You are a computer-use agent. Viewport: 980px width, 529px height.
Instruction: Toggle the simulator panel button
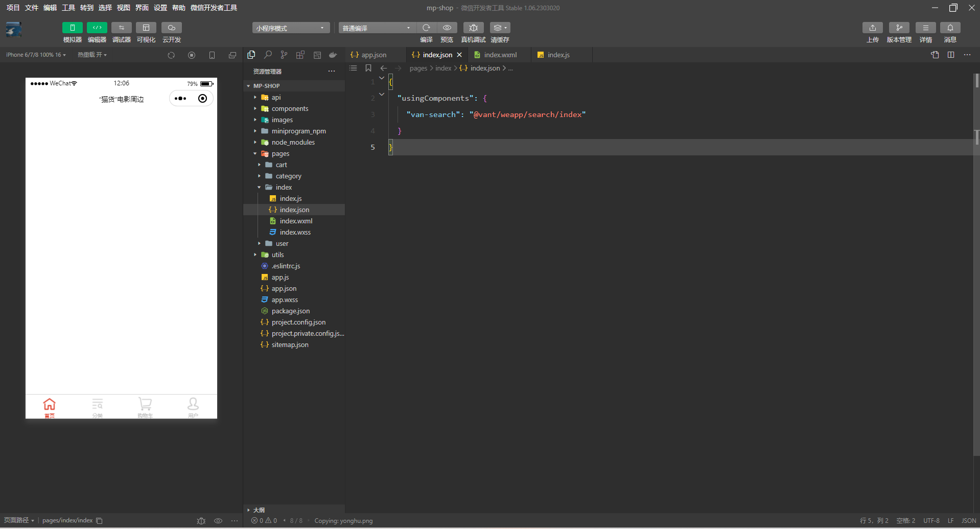(73, 28)
